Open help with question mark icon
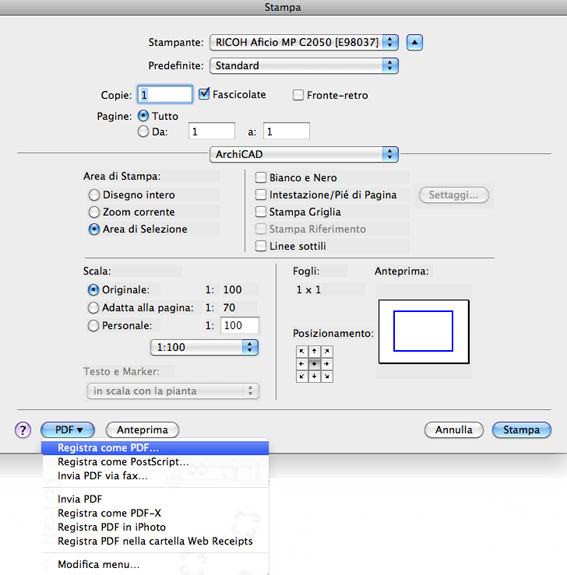 [23, 430]
